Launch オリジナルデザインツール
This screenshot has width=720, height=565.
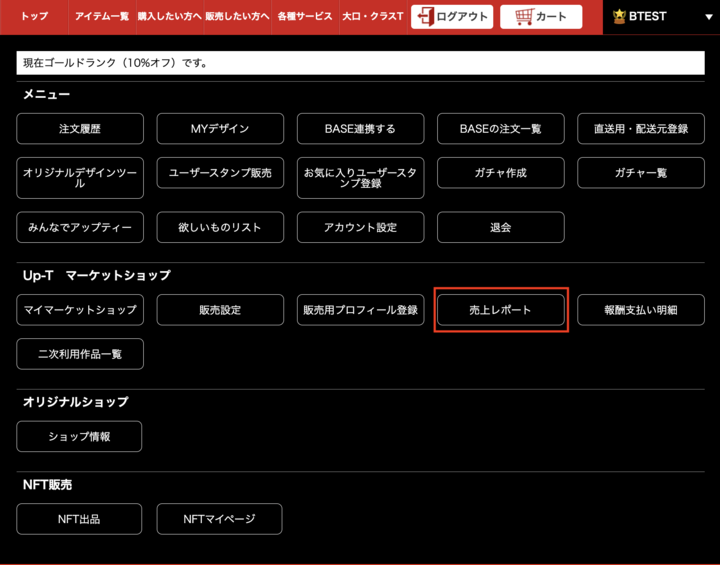pos(80,178)
